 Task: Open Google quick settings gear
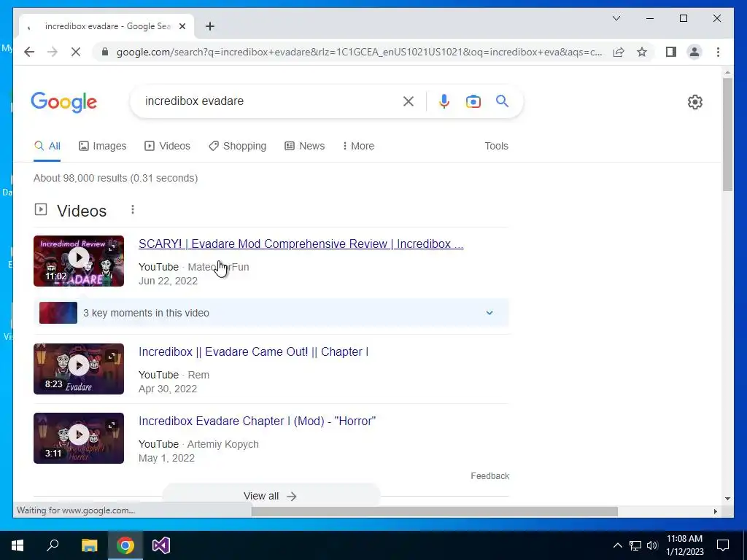tap(695, 102)
